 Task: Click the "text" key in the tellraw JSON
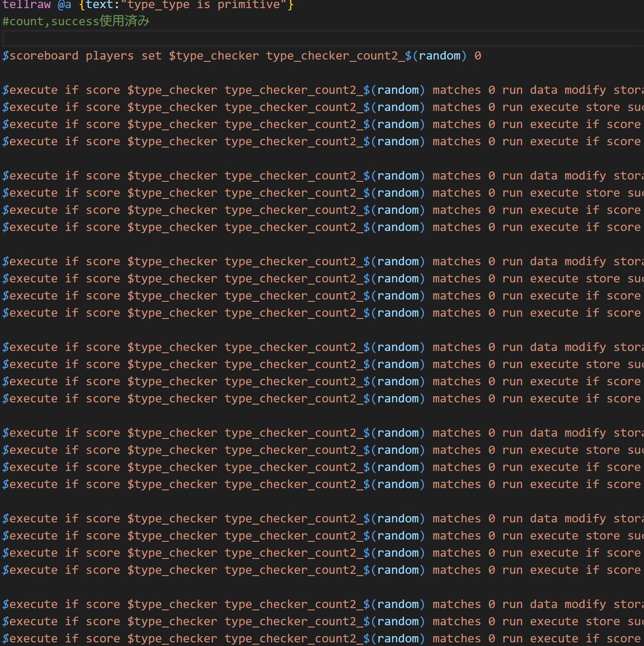pos(99,4)
